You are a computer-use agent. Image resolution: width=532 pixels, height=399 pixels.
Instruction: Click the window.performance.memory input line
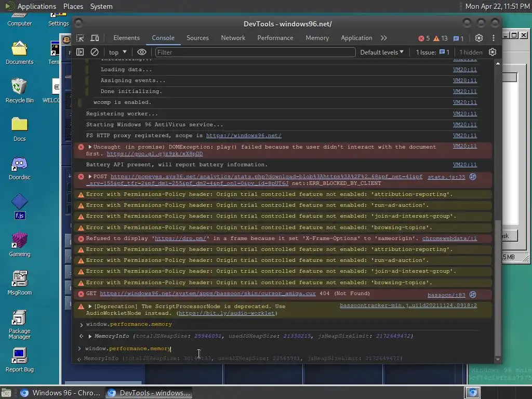tap(128, 349)
